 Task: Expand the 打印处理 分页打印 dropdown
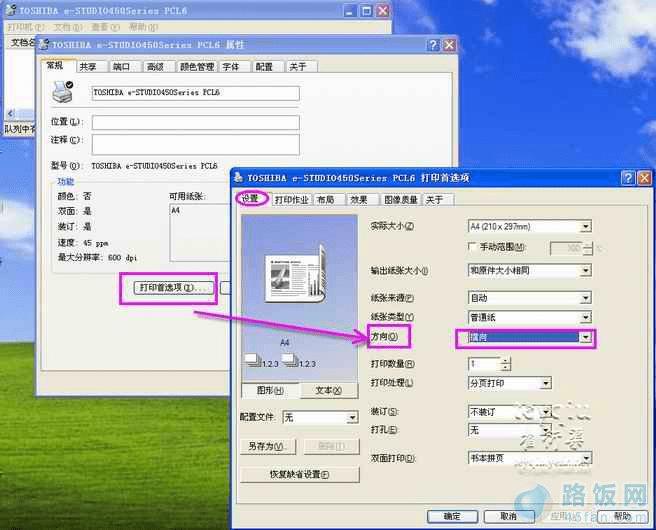pos(546,383)
